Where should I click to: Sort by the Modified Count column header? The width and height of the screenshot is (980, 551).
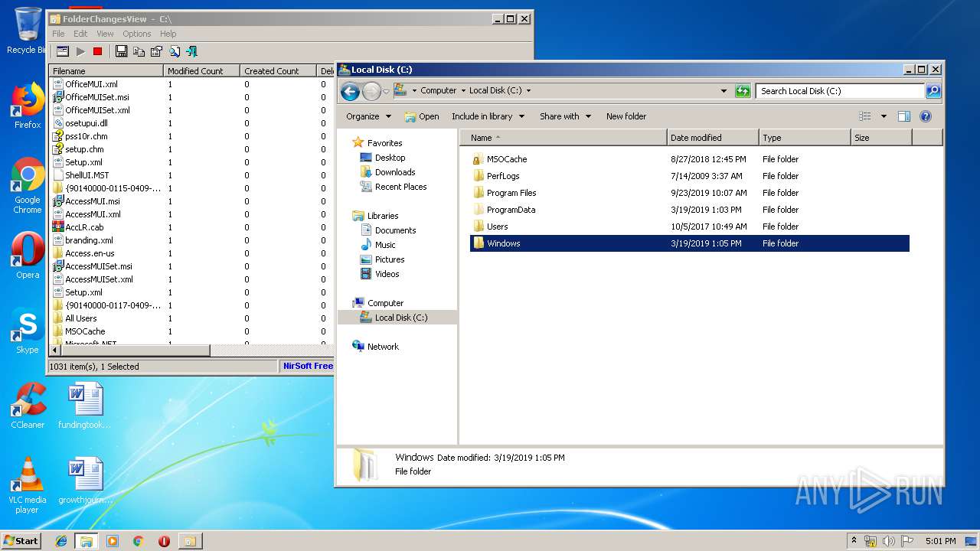point(202,70)
